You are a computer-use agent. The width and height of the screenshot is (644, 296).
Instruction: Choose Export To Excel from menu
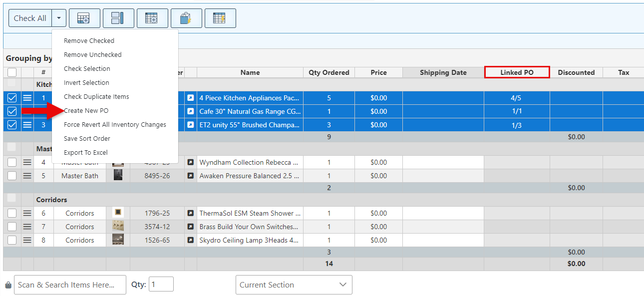(x=86, y=153)
